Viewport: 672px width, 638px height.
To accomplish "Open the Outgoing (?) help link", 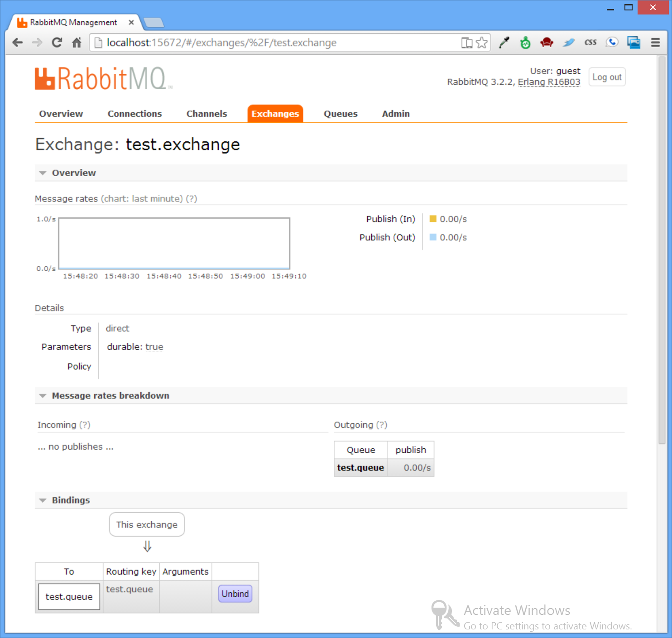I will point(382,425).
